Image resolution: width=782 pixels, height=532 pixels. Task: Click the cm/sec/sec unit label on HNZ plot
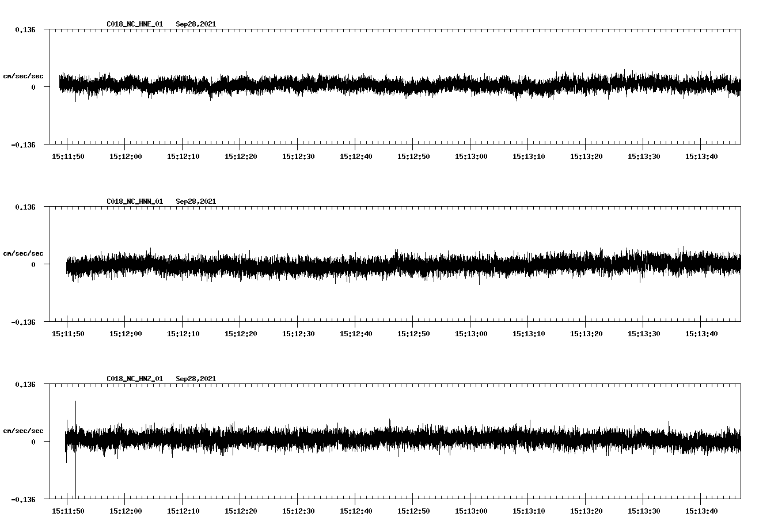pos(23,431)
